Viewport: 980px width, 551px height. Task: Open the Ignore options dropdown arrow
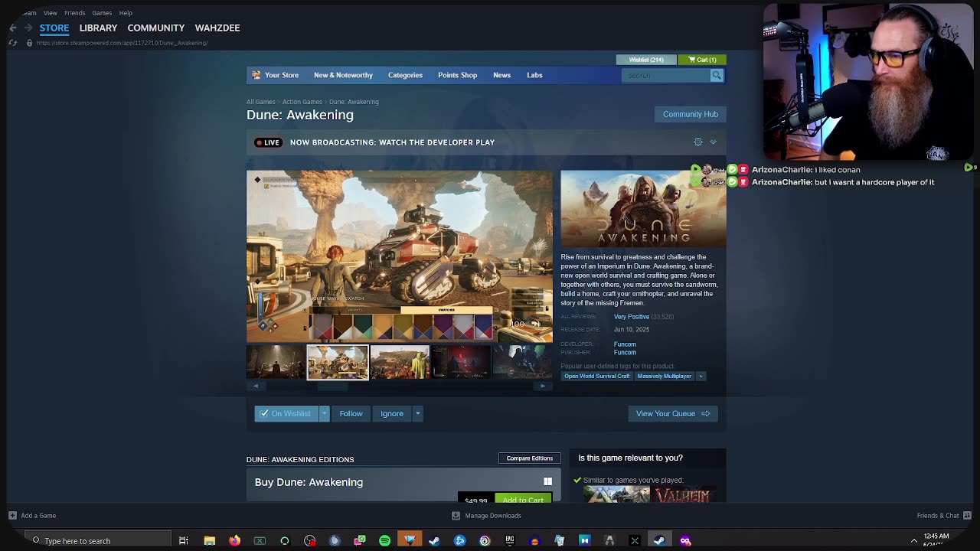(x=417, y=413)
